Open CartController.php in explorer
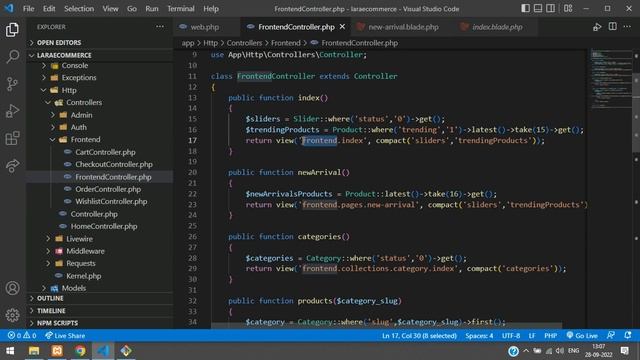Screen dimensions: 640x360 (105, 152)
